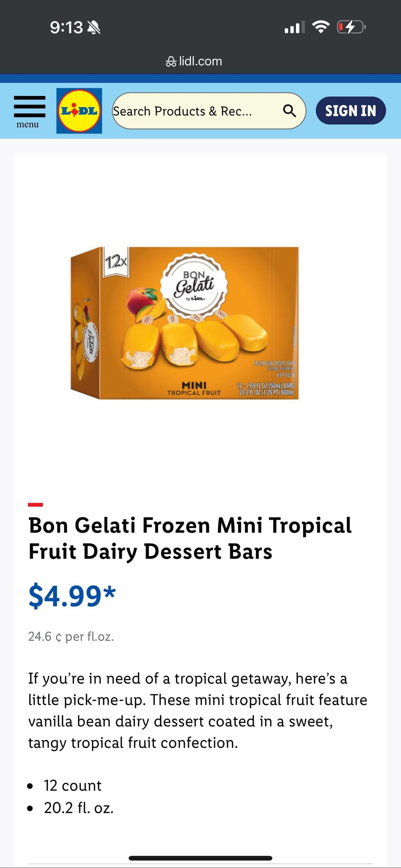The height and width of the screenshot is (868, 401).
Task: Tap the 24.6 ¢ per fl.oz. text
Action: click(x=71, y=637)
